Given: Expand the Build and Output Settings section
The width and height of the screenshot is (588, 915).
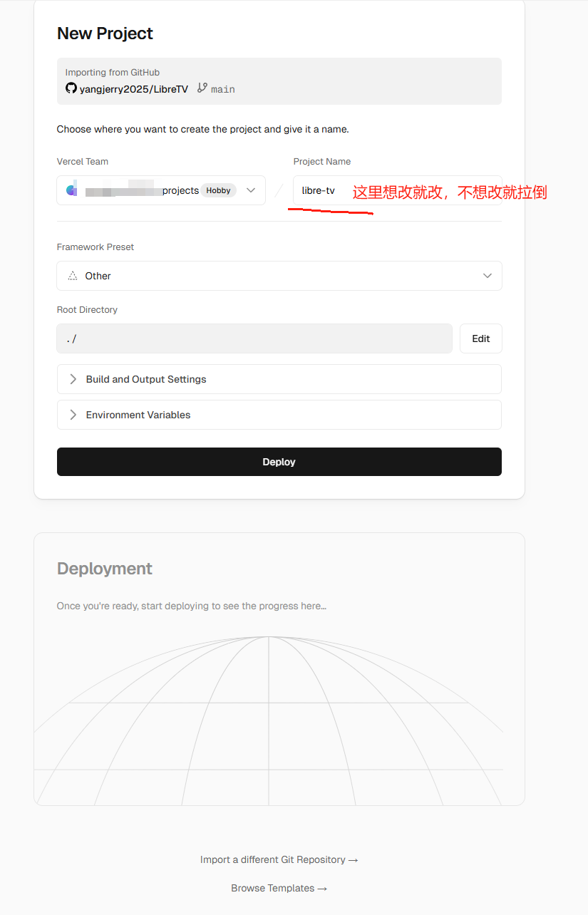Looking at the screenshot, I should 279,378.
